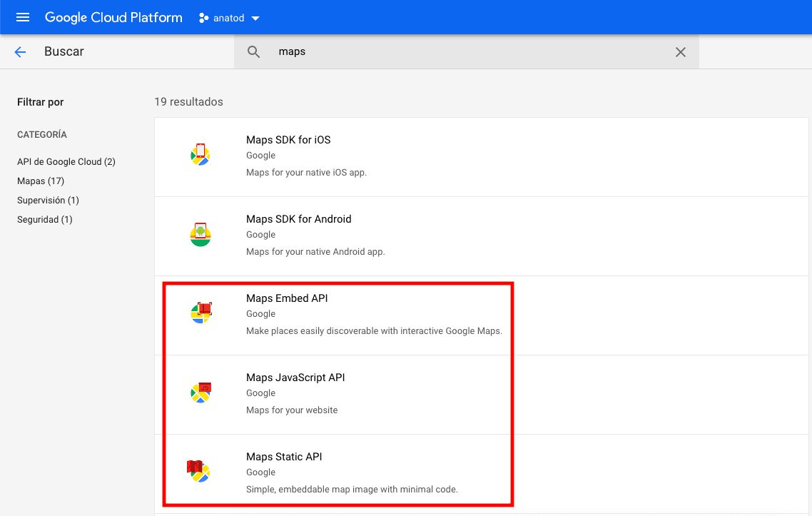
Task: Click the Maps Embed API icon
Action: (201, 313)
